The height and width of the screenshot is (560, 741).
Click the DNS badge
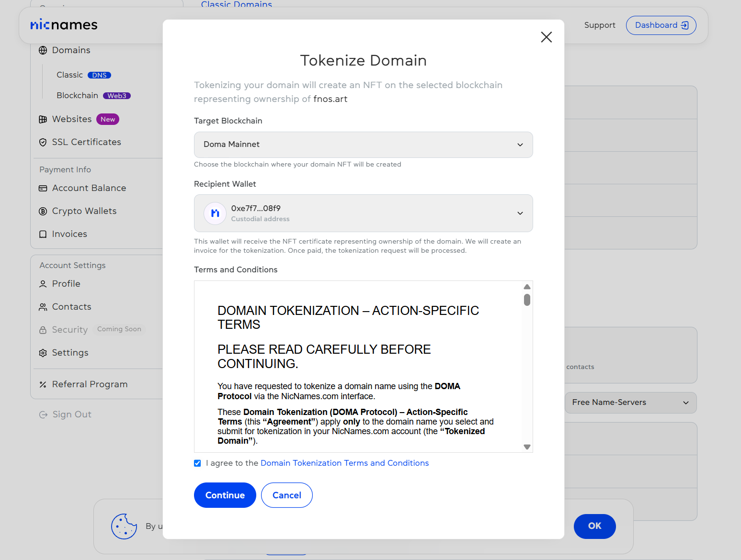coord(100,75)
